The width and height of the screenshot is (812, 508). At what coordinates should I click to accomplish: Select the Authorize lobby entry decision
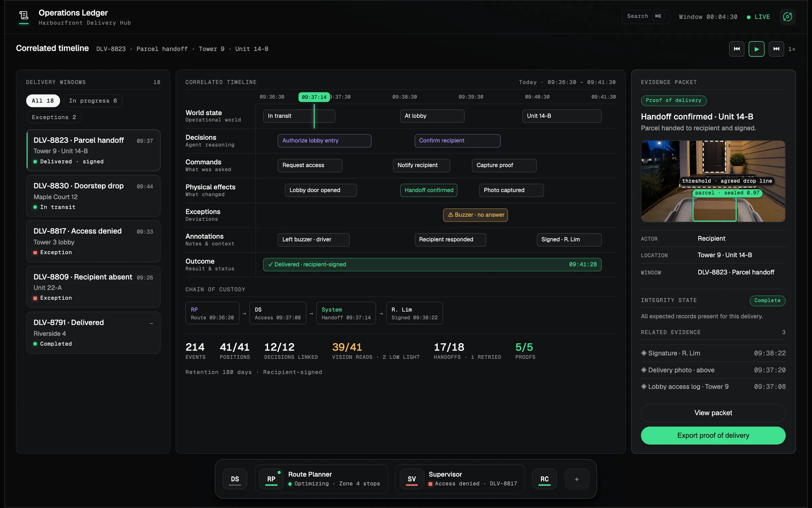click(324, 140)
